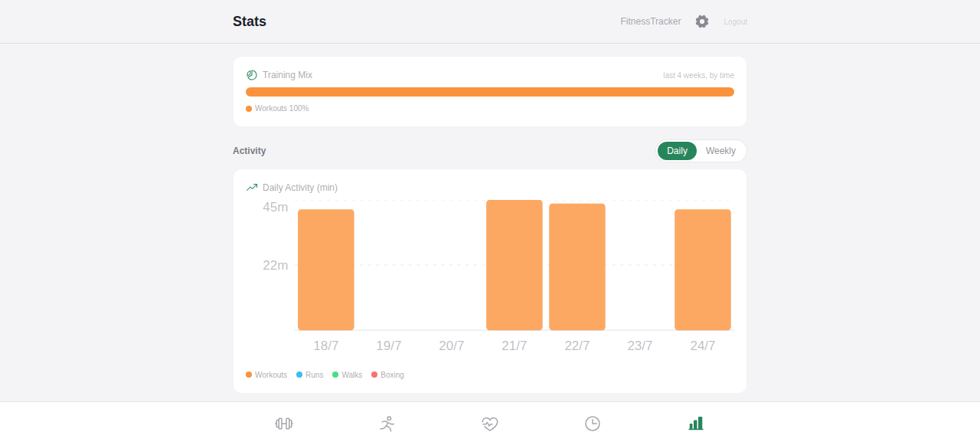Click the 'last 4 weeks, by time' text
Image resolution: width=980 pixels, height=442 pixels.
click(x=698, y=75)
